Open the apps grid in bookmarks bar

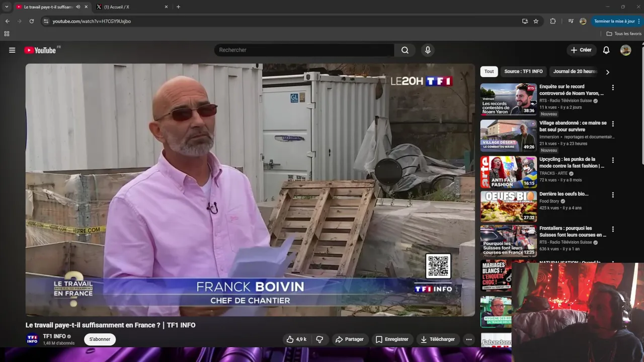pyautogui.click(x=7, y=34)
